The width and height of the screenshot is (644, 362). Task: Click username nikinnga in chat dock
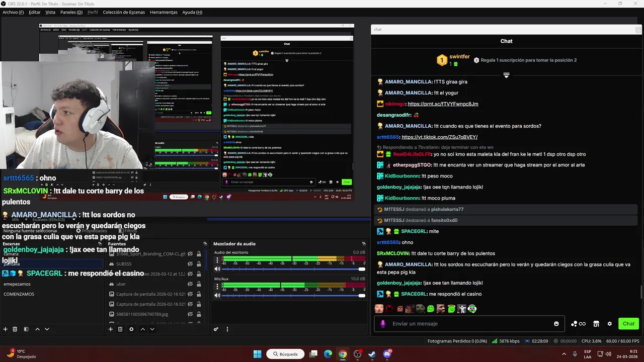(x=395, y=104)
